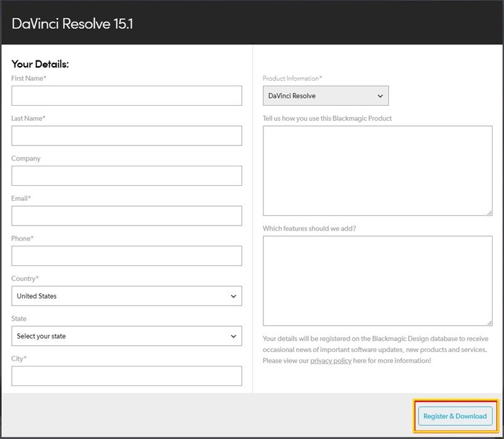Click the 'Email*' label
504x439 pixels.
21,198
